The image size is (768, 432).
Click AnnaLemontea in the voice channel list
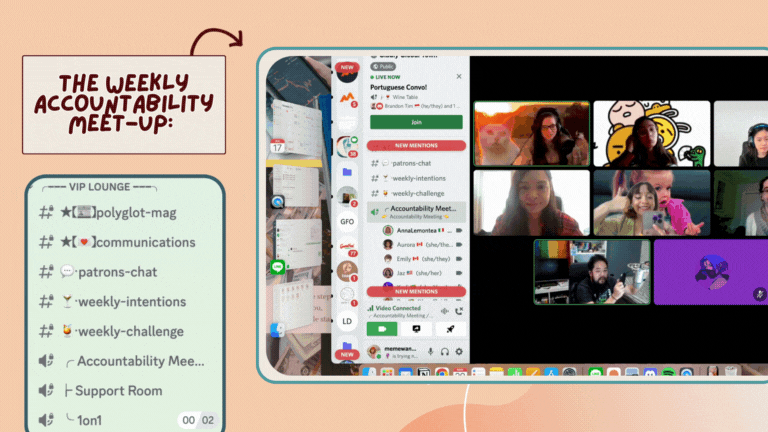[422, 230]
